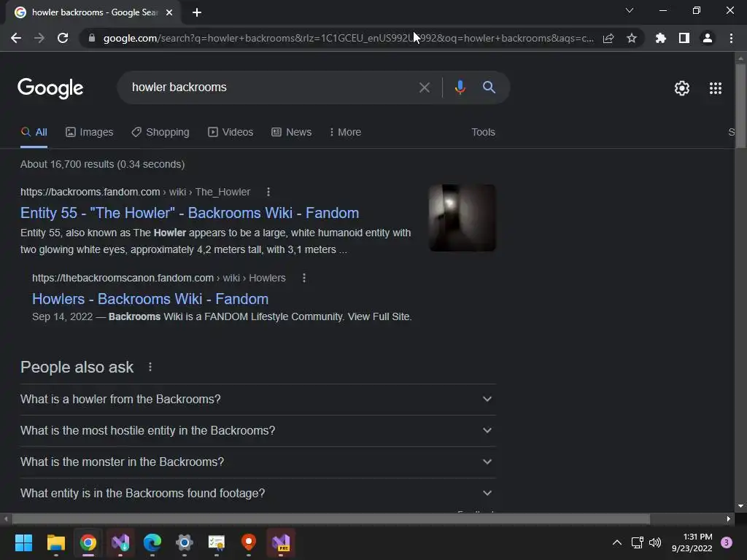Open the taskbar clock and date

[x=692, y=542]
